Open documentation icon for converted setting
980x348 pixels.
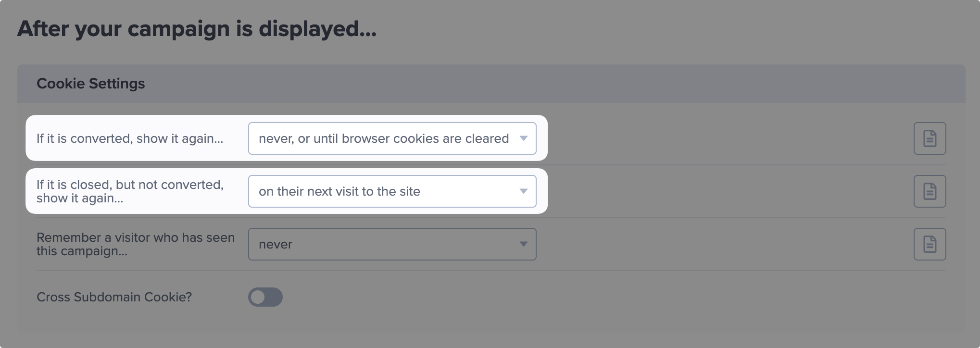click(x=930, y=138)
